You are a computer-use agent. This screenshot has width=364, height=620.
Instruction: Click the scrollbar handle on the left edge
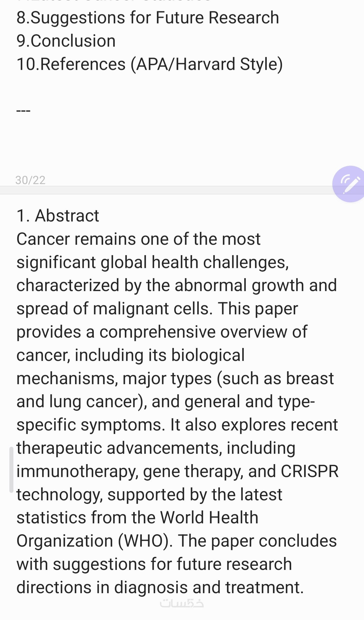(x=11, y=470)
